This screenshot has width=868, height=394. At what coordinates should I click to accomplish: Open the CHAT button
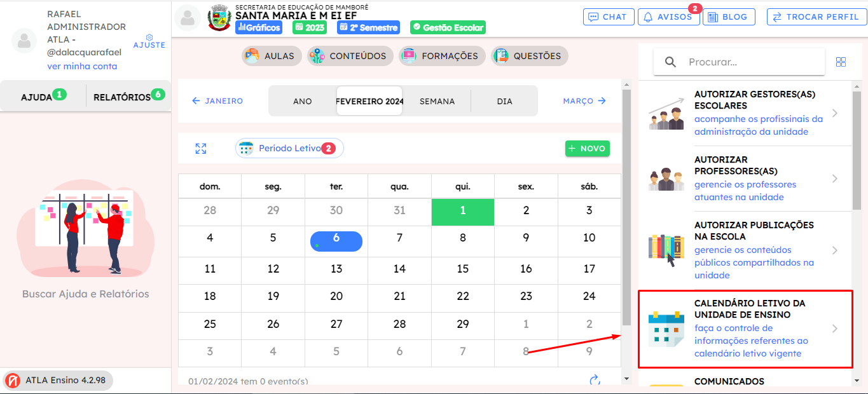pos(609,17)
